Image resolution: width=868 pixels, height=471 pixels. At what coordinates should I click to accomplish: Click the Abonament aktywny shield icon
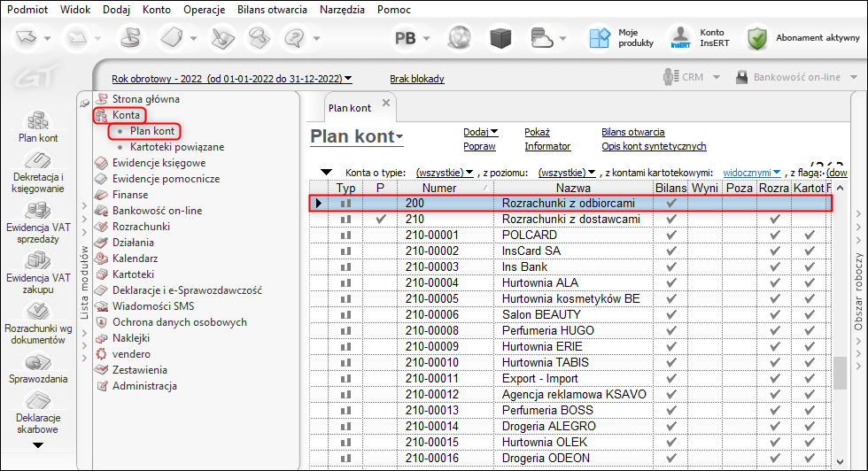click(756, 38)
